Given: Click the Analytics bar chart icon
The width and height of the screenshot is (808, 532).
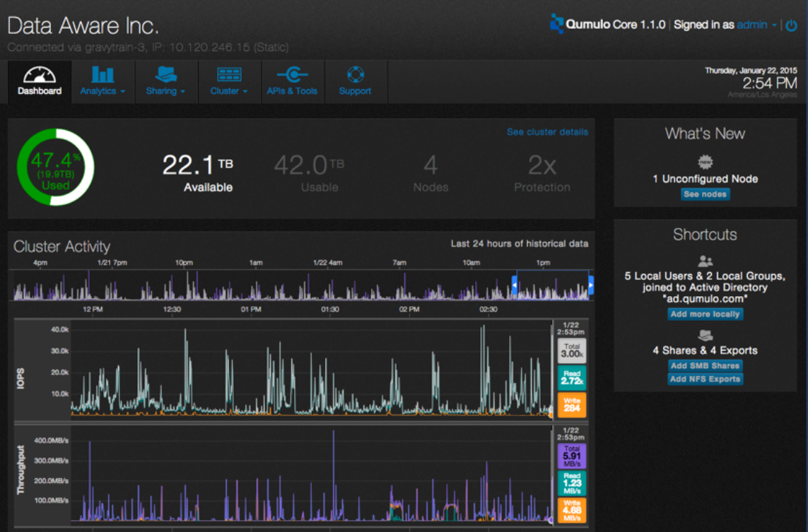Looking at the screenshot, I should tap(103, 75).
